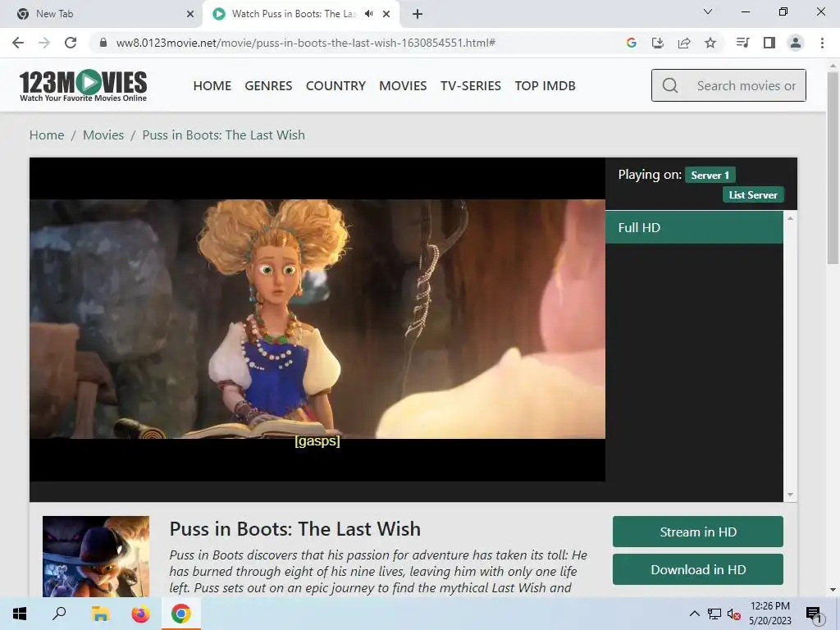Select the Server 1 badge

click(x=710, y=176)
